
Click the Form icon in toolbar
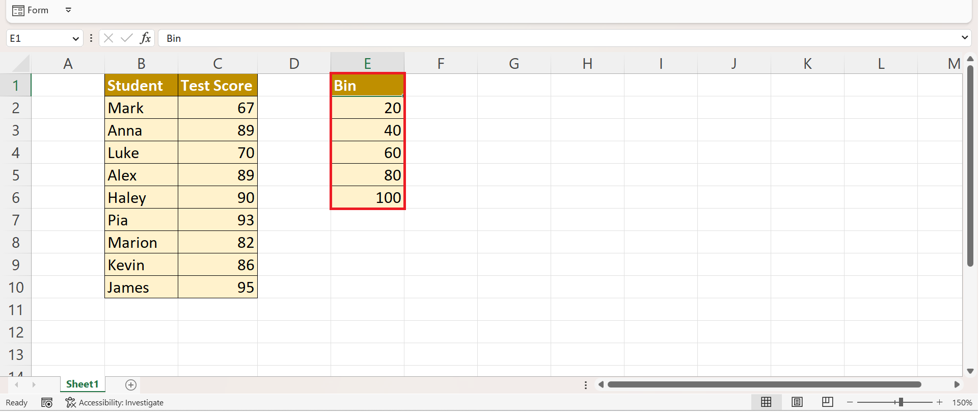18,10
